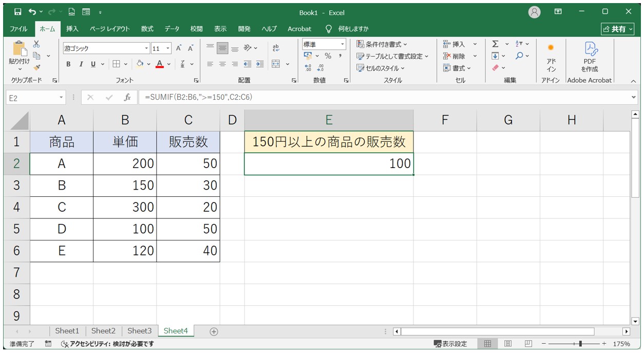Switch to the 数式 tab
Screen dimensions: 644x353
pos(147,29)
